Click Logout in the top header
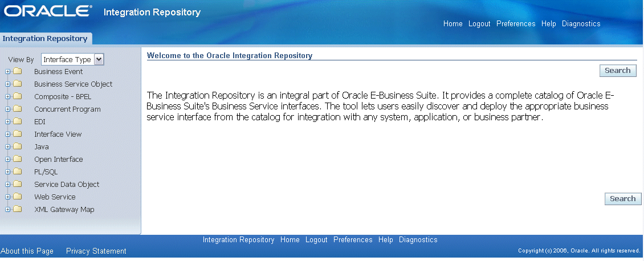644x261 pixels. [479, 24]
